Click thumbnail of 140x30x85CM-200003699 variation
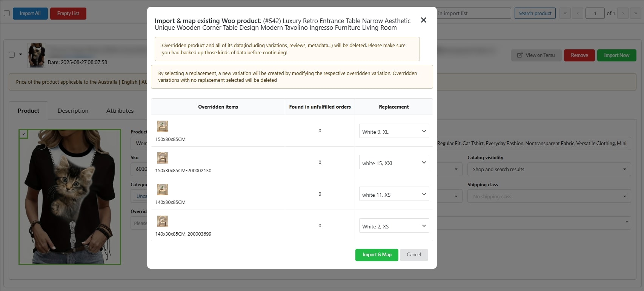This screenshot has height=291, width=644. pos(163,221)
